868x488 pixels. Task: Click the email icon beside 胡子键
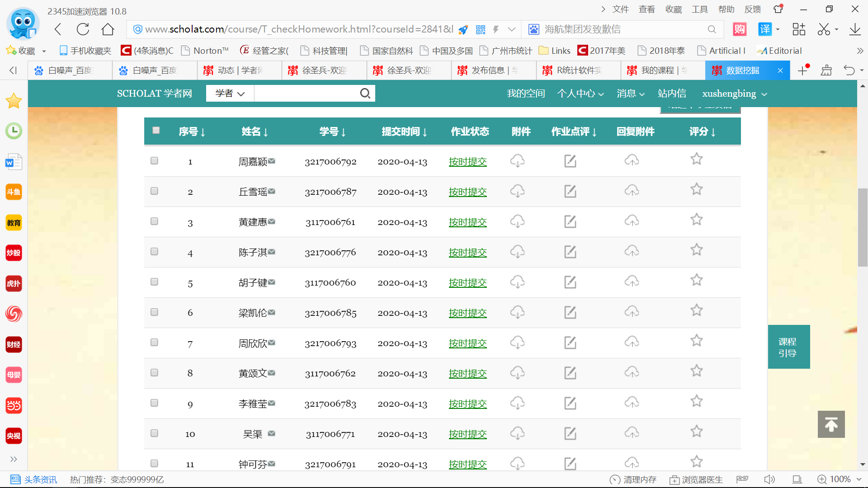pyautogui.click(x=272, y=282)
